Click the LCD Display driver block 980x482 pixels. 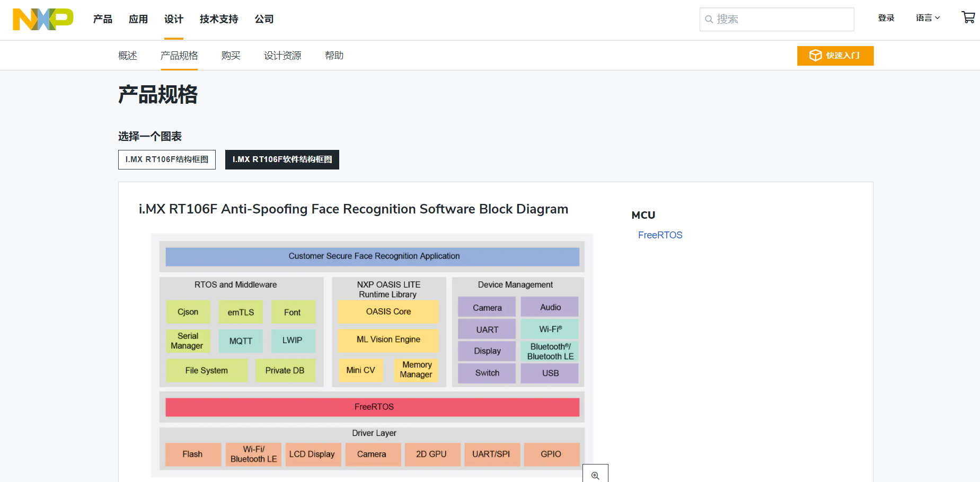pyautogui.click(x=313, y=454)
